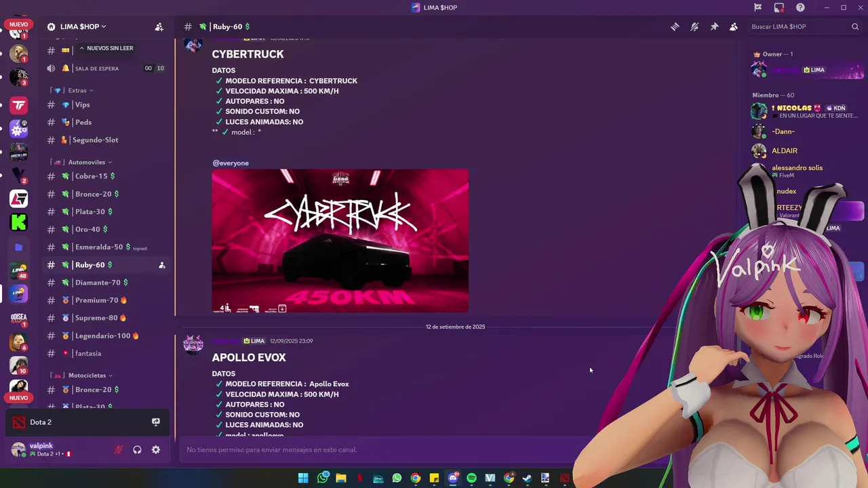Select the Diamante-70 channel
The image size is (868, 488).
[x=106, y=283]
